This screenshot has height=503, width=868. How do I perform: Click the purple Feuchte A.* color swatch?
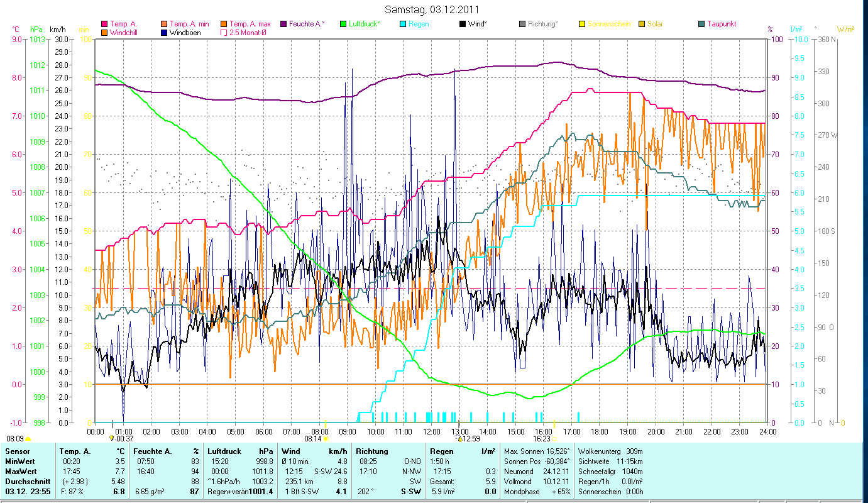283,24
